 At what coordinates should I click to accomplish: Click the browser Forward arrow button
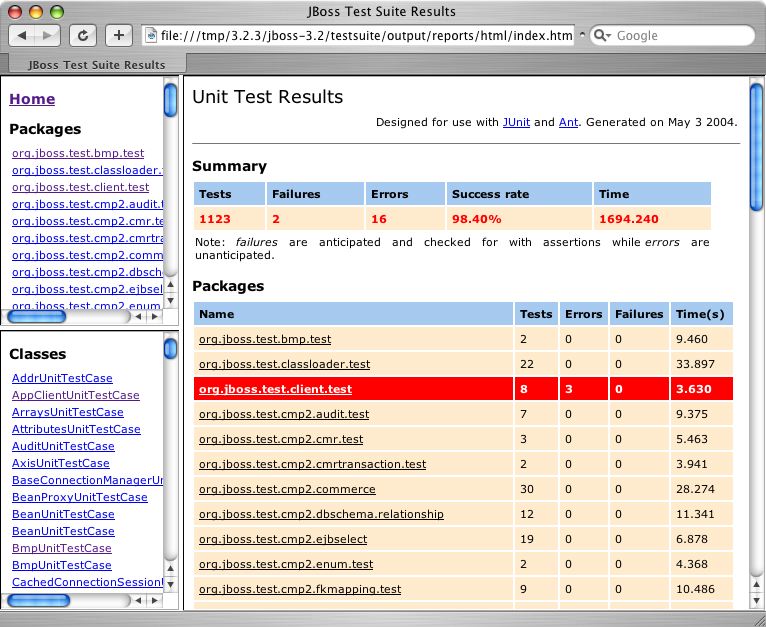point(47,35)
